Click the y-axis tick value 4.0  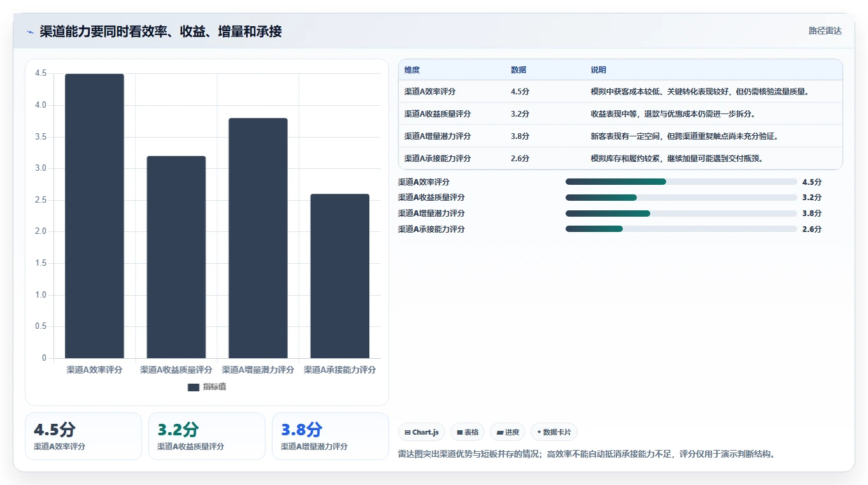pos(41,105)
